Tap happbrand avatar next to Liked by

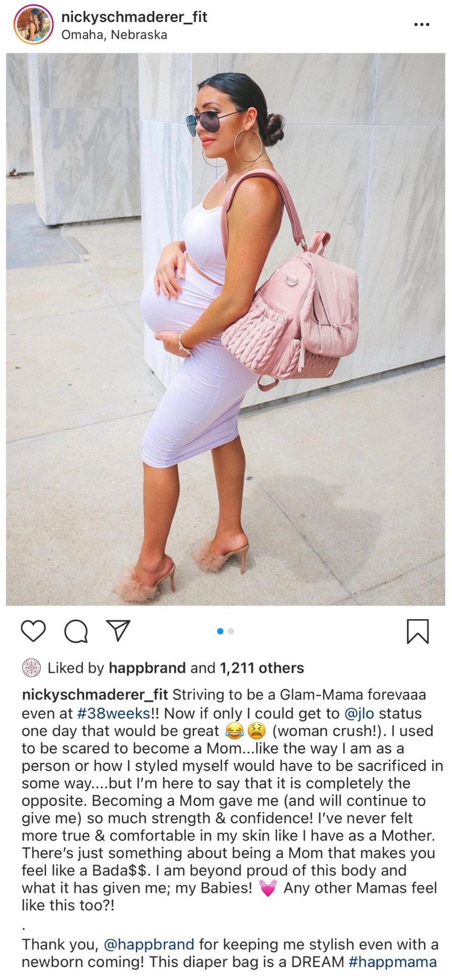[32, 668]
